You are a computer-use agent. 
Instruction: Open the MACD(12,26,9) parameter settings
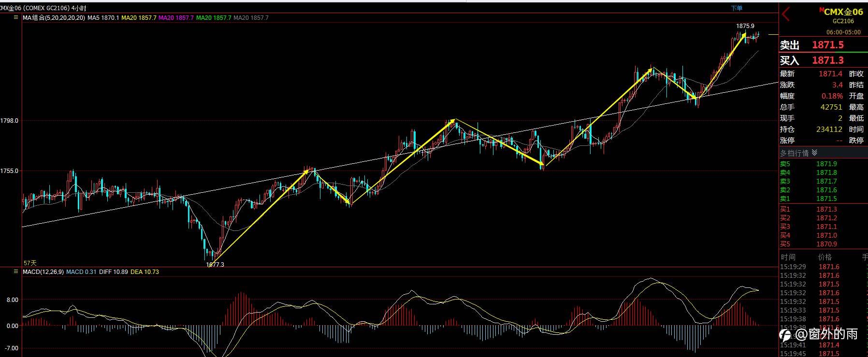pos(43,272)
